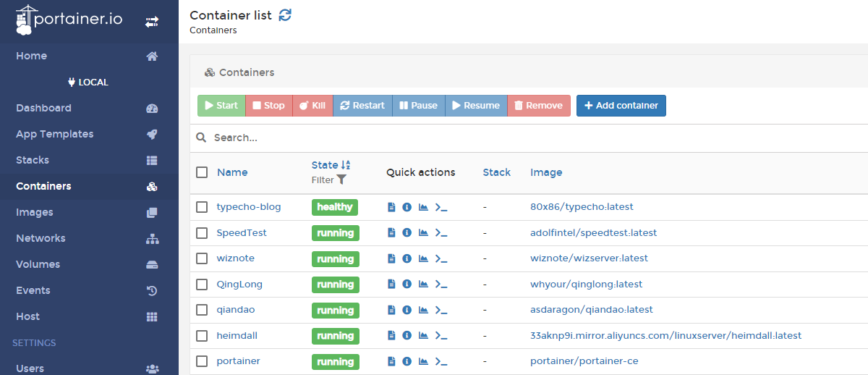
Task: Toggle sidebar with the arrows icon
Action: [151, 22]
